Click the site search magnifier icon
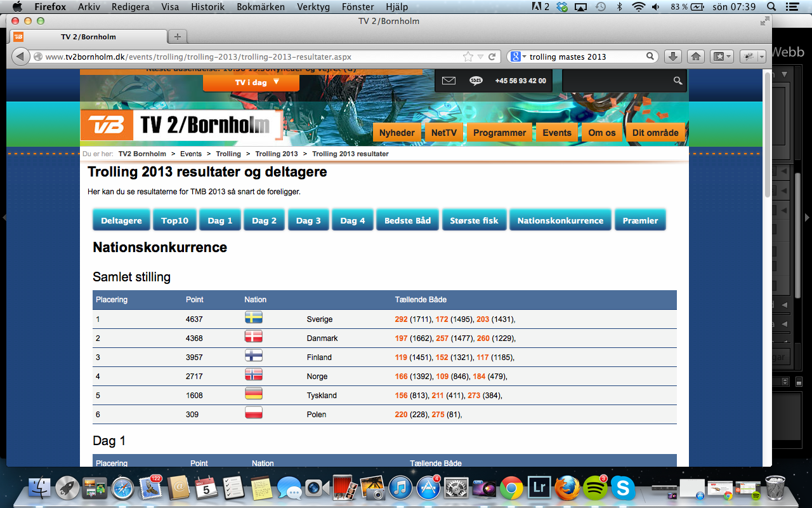 click(x=678, y=81)
